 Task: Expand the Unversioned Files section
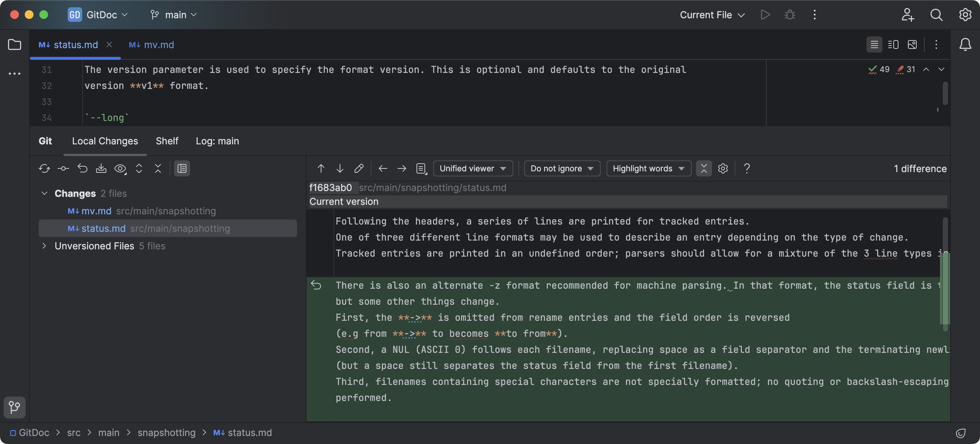[44, 246]
